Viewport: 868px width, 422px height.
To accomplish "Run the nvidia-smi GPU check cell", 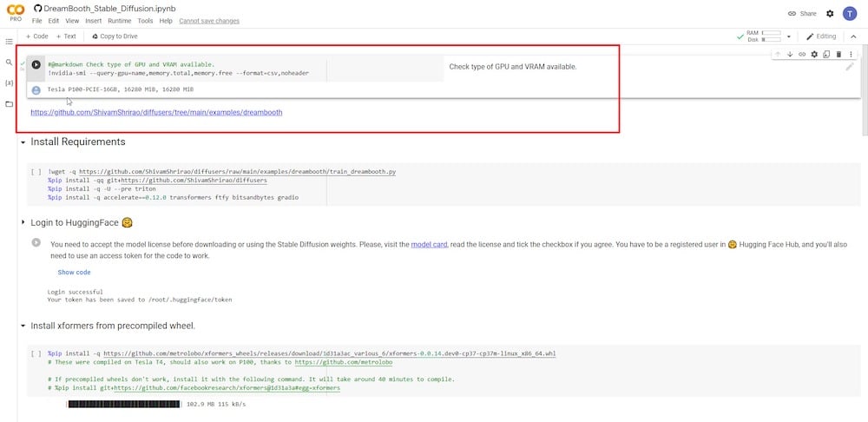I will [x=36, y=65].
